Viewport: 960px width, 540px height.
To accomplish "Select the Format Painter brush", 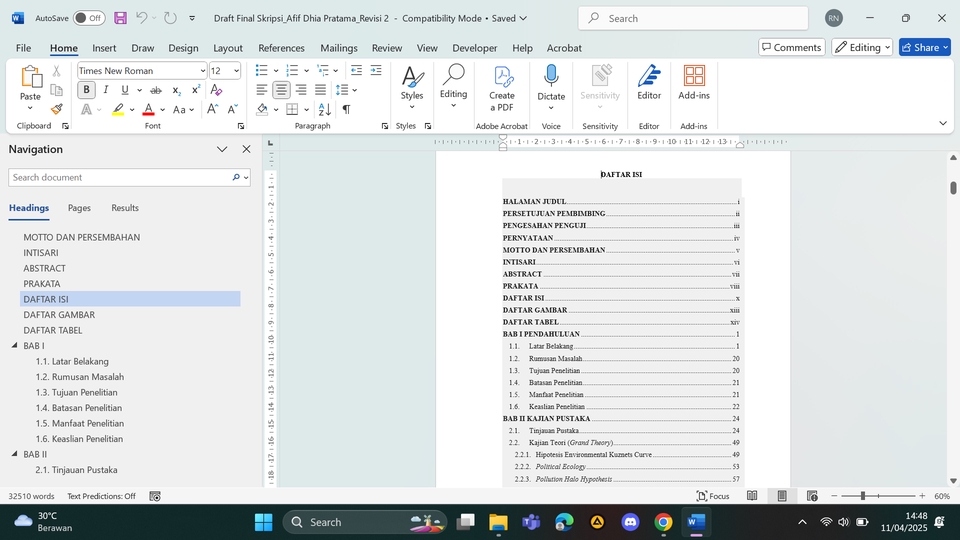I will click(x=56, y=109).
